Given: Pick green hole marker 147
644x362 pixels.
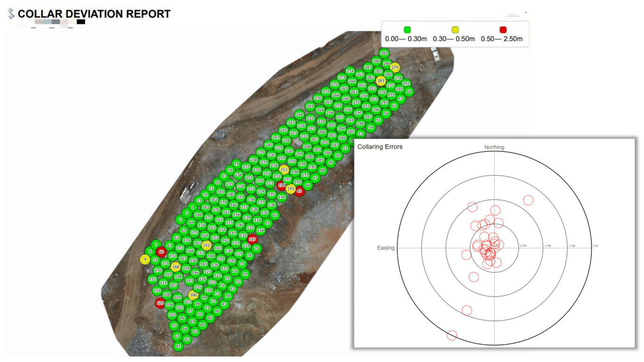Looking at the screenshot, I should tap(190, 281).
